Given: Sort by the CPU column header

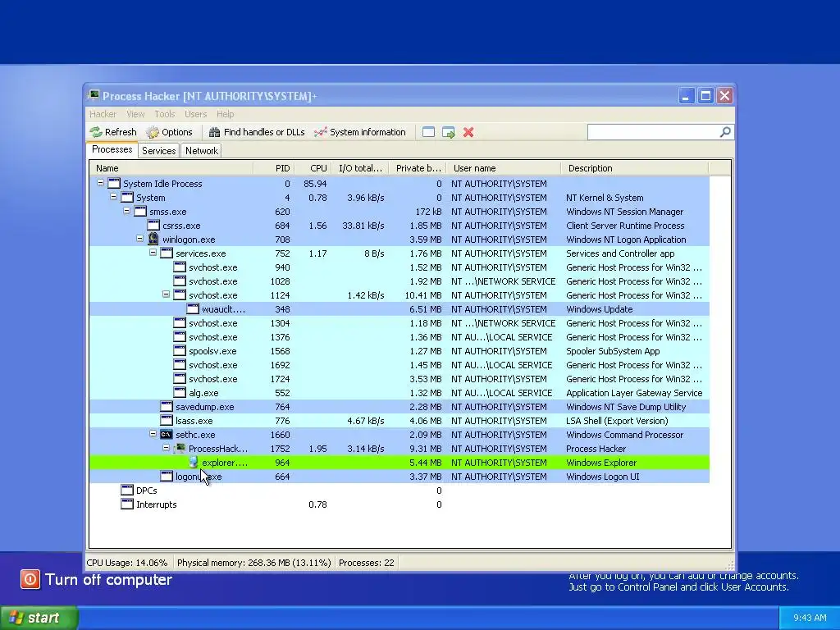Looking at the screenshot, I should [x=313, y=168].
